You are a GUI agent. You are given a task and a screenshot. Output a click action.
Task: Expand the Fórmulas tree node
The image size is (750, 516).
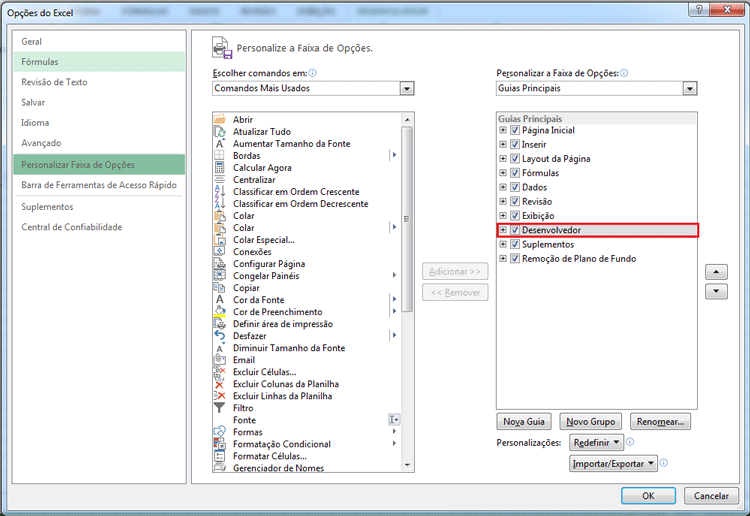pyautogui.click(x=503, y=174)
